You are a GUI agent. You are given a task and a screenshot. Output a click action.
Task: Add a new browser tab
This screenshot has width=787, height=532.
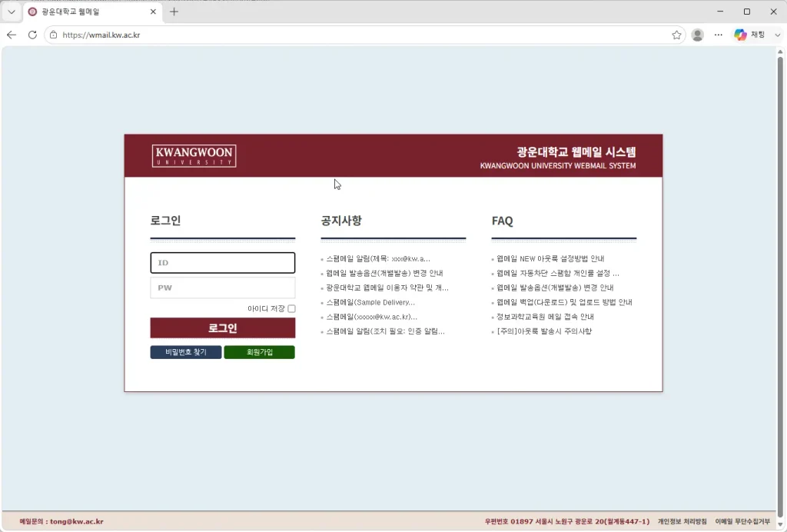click(174, 12)
